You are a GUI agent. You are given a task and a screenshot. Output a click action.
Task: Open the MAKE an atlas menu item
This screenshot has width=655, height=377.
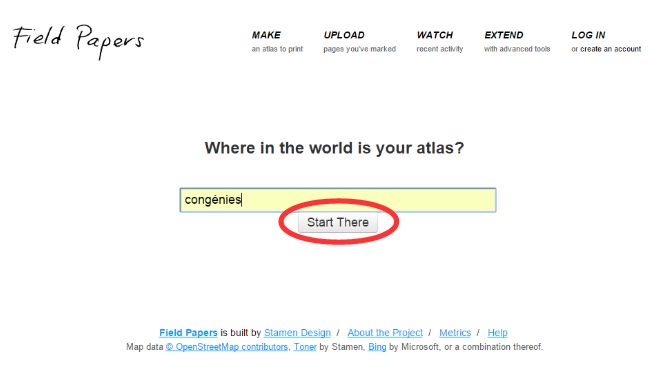(x=277, y=41)
